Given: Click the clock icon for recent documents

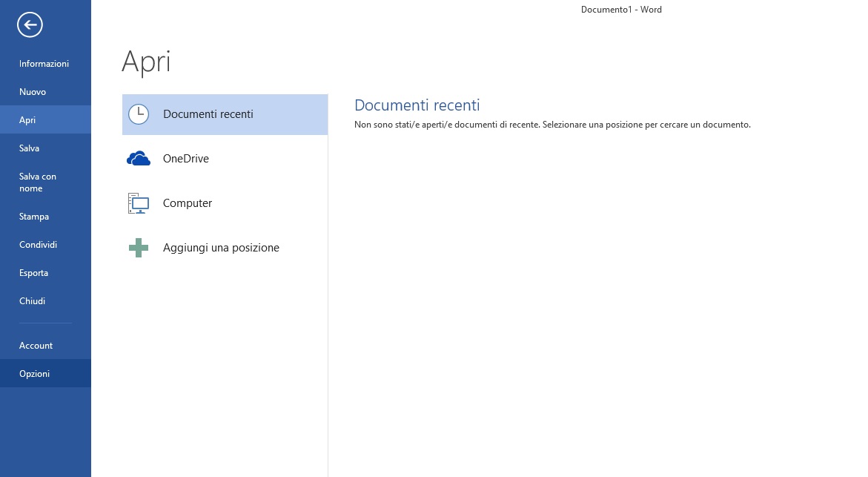Looking at the screenshot, I should (139, 114).
